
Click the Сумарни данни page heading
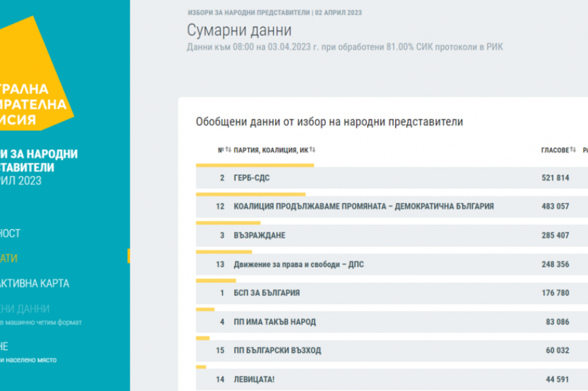coord(239,30)
